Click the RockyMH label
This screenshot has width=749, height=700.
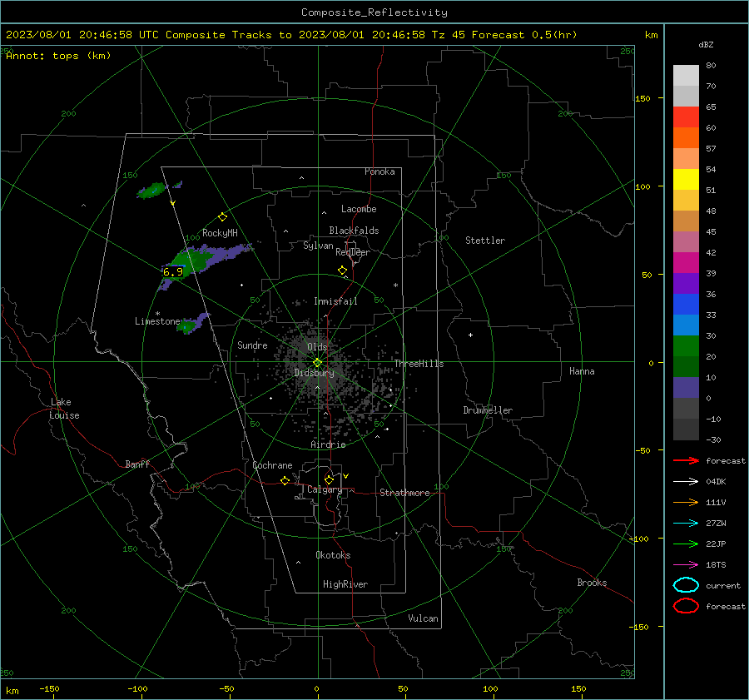pyautogui.click(x=220, y=233)
